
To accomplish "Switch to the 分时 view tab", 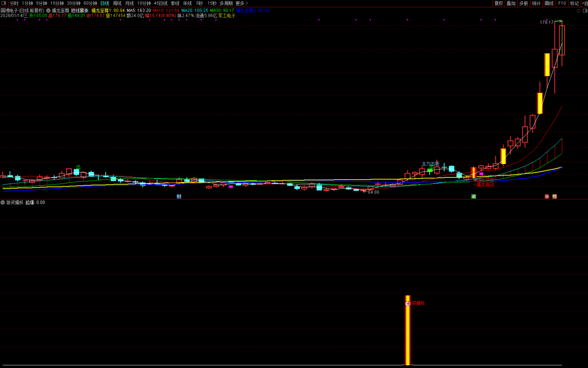I will click(14, 3).
